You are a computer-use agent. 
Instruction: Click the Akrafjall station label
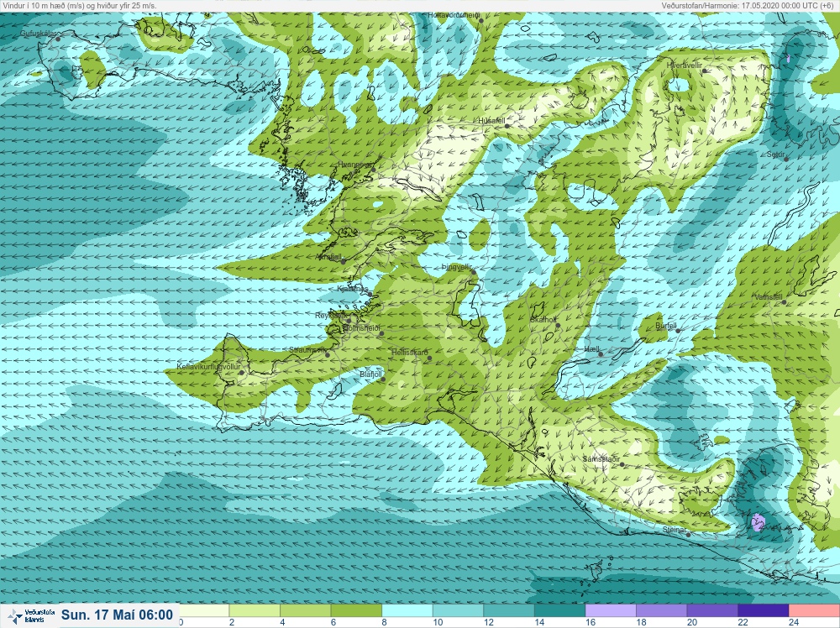[329, 257]
